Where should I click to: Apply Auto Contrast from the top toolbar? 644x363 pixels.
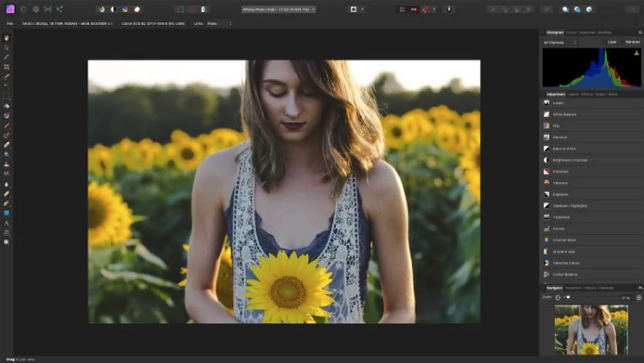(113, 9)
